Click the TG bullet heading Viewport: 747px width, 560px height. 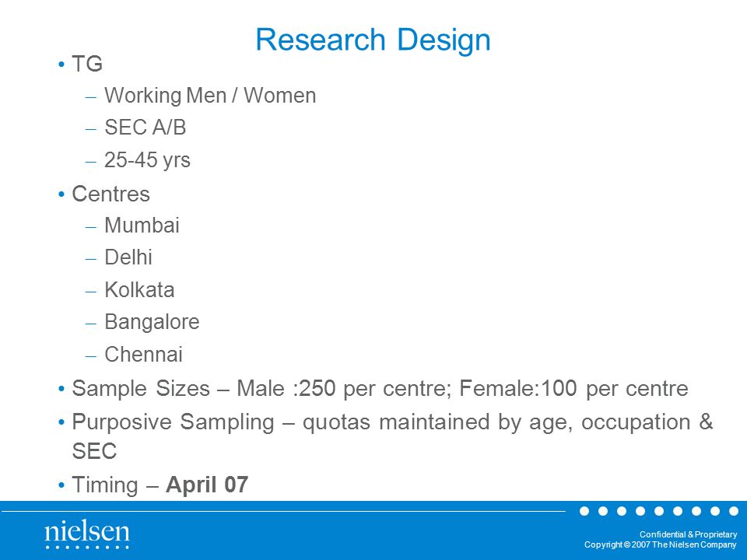87,64
